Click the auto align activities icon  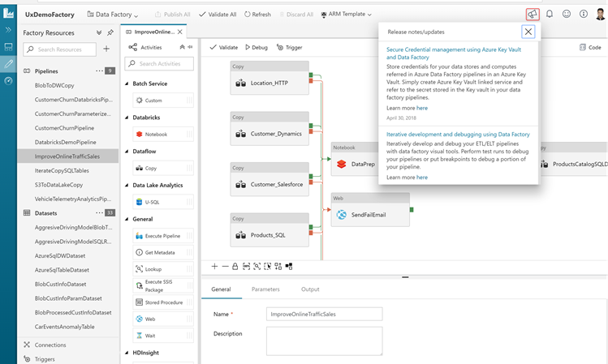pyautogui.click(x=278, y=267)
